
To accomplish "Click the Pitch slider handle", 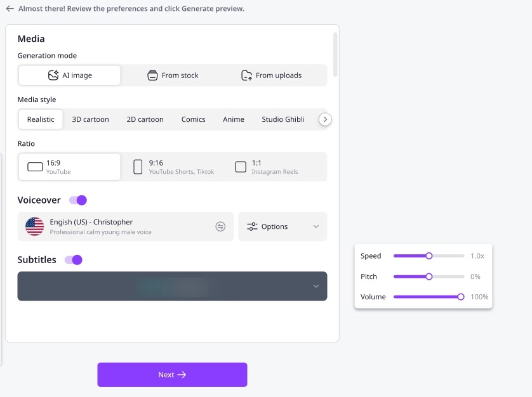I will tap(429, 277).
